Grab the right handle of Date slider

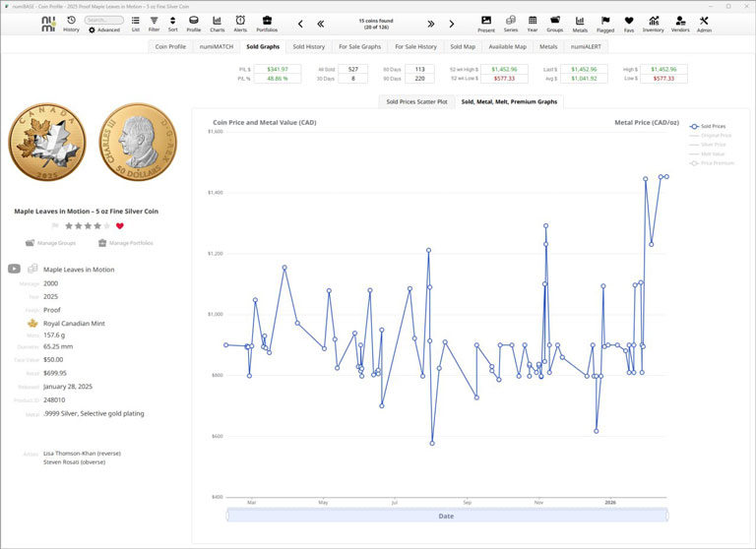tap(667, 516)
